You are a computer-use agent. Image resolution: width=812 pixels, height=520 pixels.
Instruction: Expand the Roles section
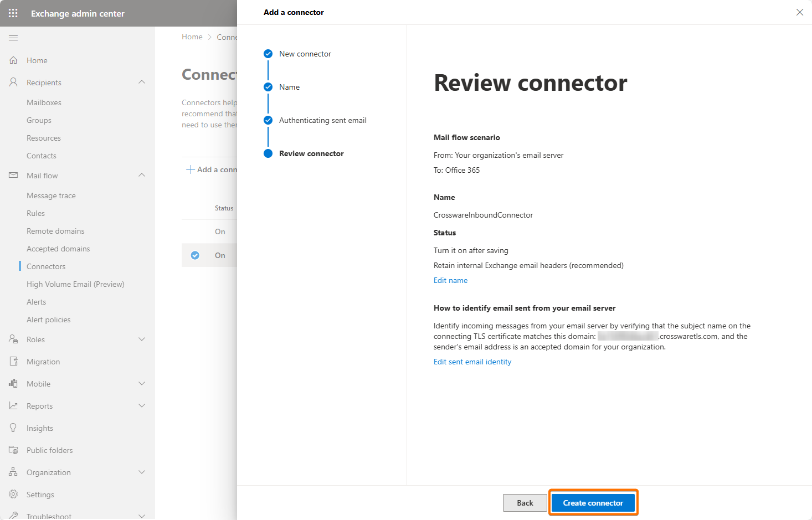tap(142, 339)
